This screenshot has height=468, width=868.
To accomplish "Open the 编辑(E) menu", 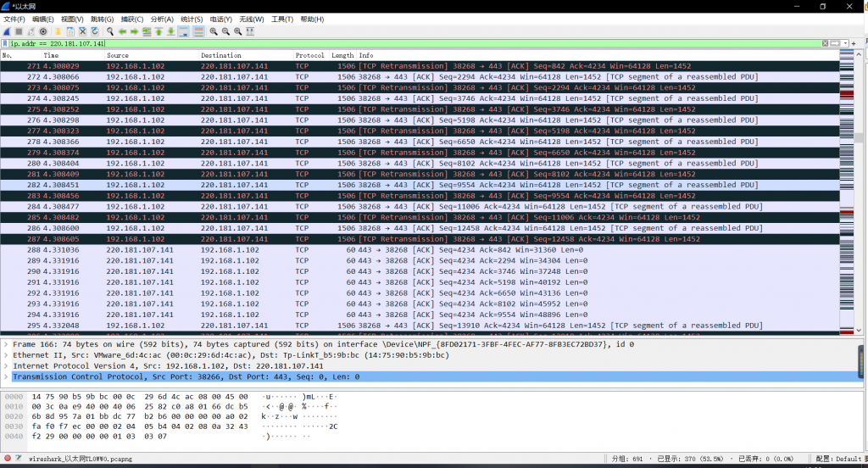I will [43, 19].
